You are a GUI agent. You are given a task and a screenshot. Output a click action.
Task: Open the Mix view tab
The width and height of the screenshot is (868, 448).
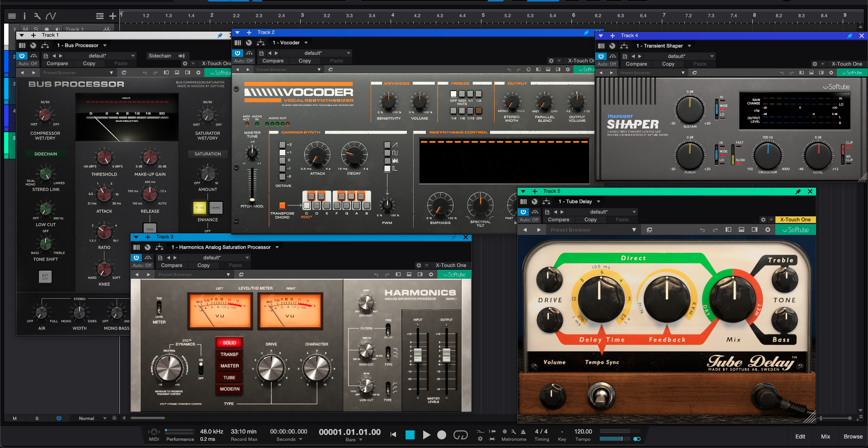coord(826,437)
